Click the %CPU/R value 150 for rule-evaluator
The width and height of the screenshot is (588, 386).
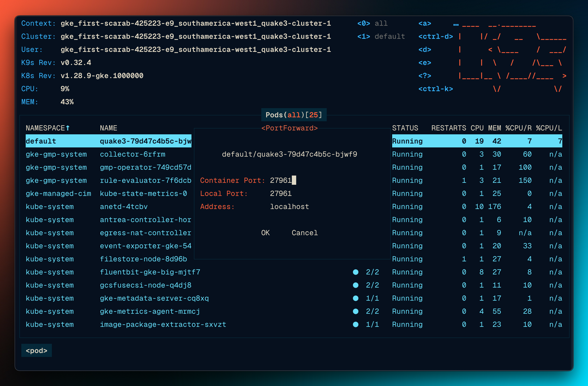click(x=525, y=180)
